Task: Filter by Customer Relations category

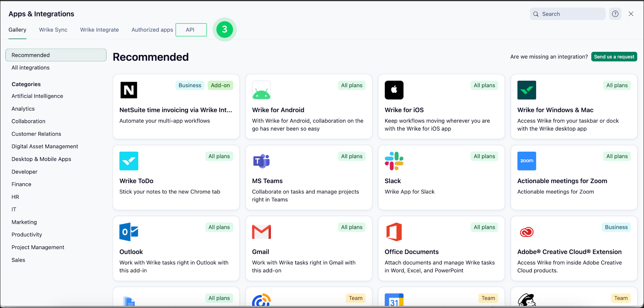Action: (x=36, y=134)
